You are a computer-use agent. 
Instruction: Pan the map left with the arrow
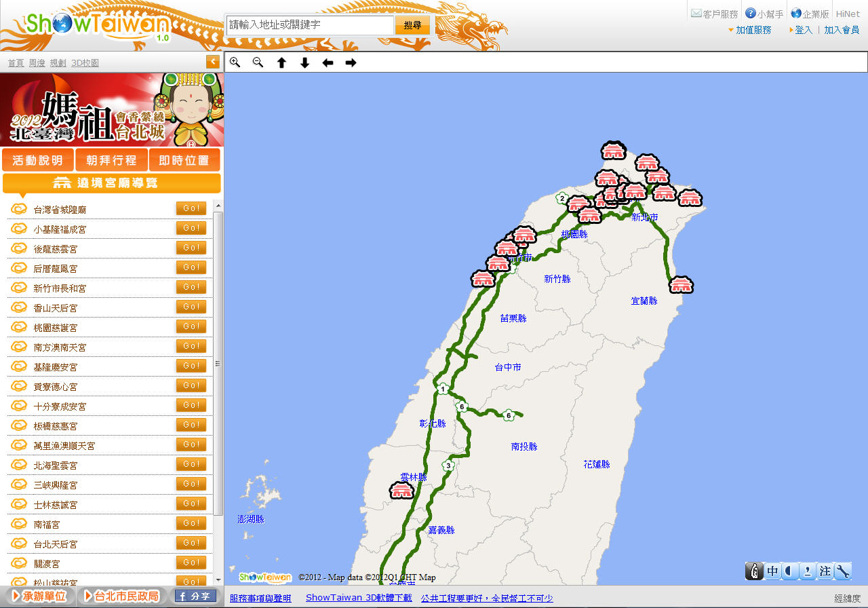[x=328, y=62]
